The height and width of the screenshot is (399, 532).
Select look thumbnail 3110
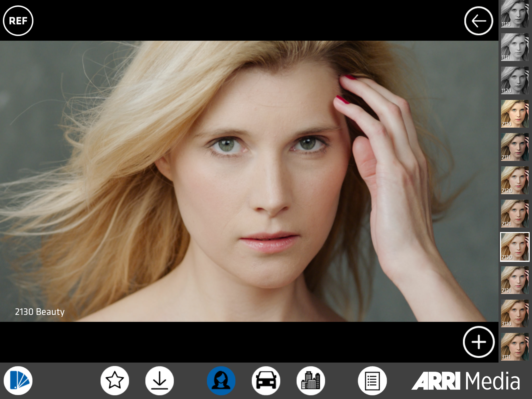(x=515, y=313)
